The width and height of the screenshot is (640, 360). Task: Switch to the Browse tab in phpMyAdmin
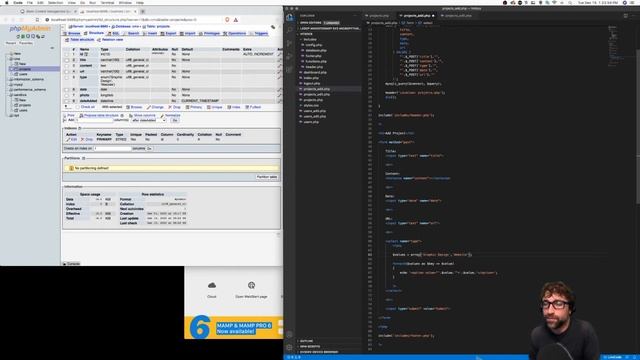[x=72, y=33]
